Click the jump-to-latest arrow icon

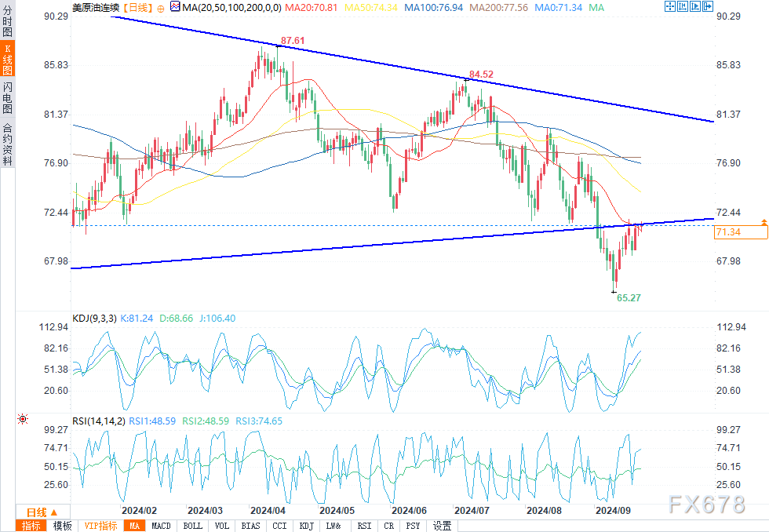[x=708, y=6]
